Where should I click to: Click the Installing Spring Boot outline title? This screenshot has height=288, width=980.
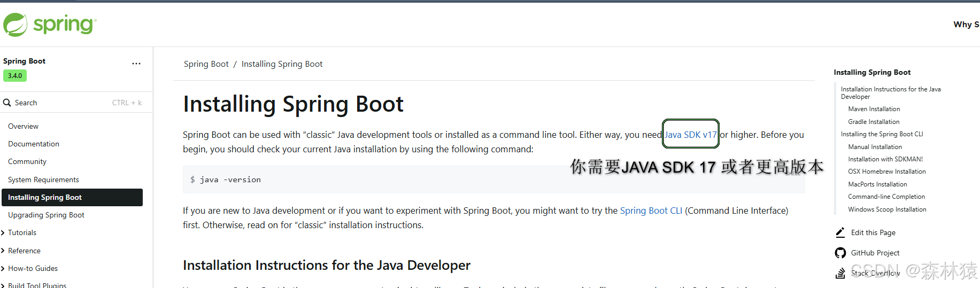(872, 72)
